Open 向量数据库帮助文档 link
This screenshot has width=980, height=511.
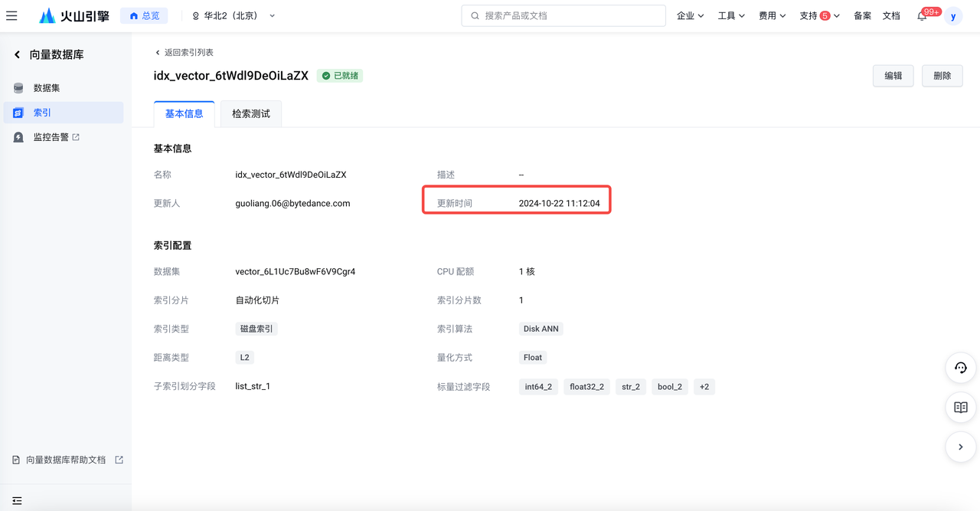(x=67, y=460)
